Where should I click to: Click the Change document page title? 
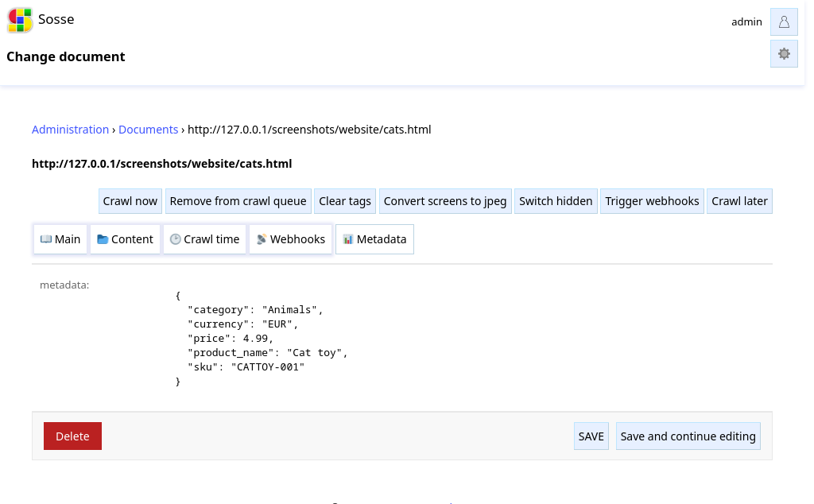[66, 56]
